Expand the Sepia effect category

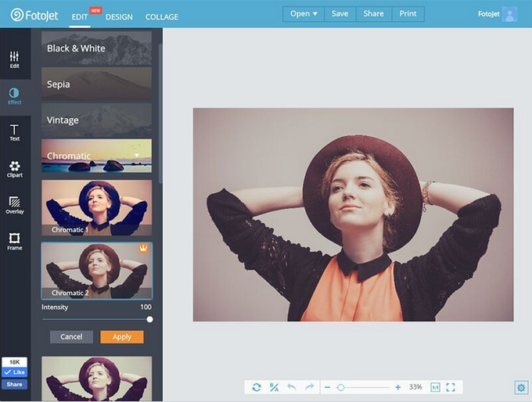[97, 84]
